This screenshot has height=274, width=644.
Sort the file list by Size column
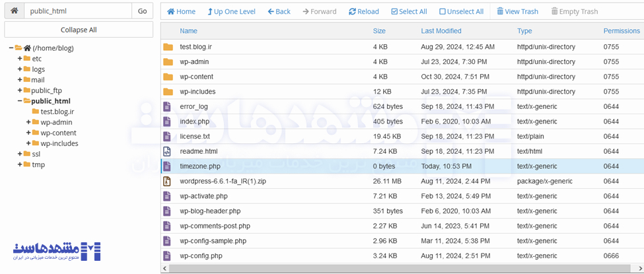[379, 31]
